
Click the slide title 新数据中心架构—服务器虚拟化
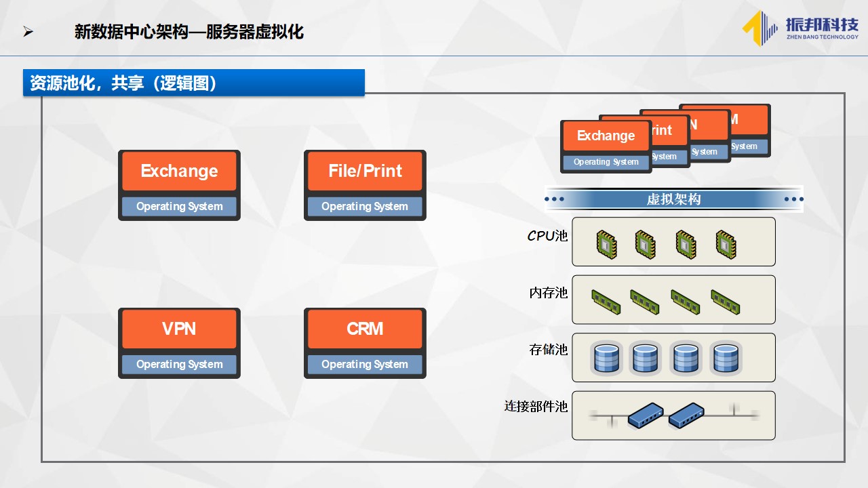point(189,32)
